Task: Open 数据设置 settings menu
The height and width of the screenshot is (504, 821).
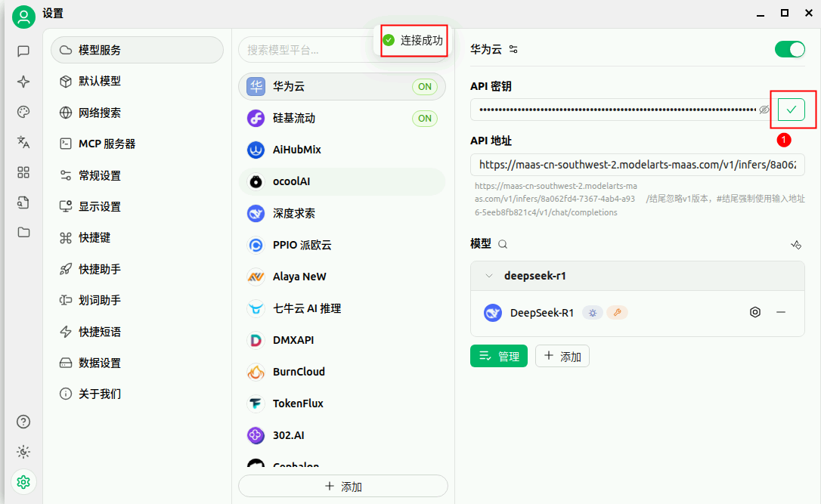Action: 137,363
